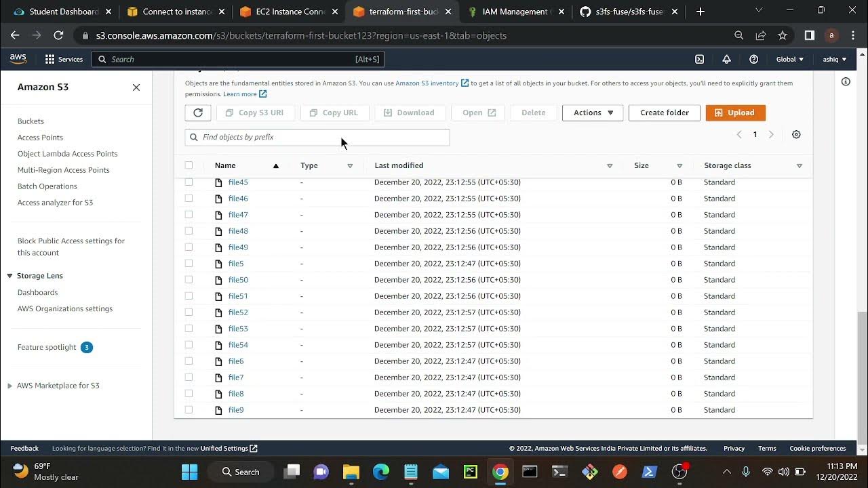Open Buckets in S3 sidebar
This screenshot has height=488, width=868.
pos(31,121)
